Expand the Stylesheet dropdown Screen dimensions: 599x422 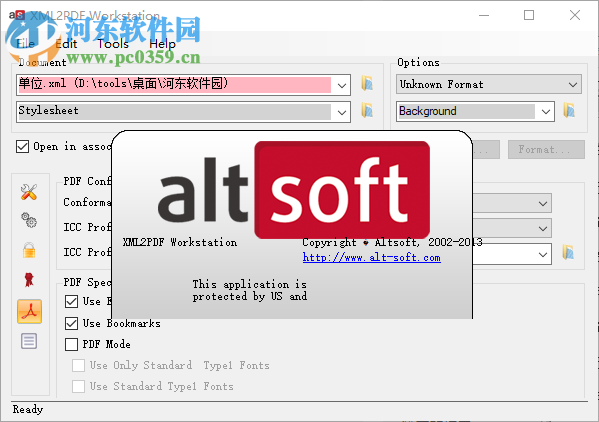[342, 112]
